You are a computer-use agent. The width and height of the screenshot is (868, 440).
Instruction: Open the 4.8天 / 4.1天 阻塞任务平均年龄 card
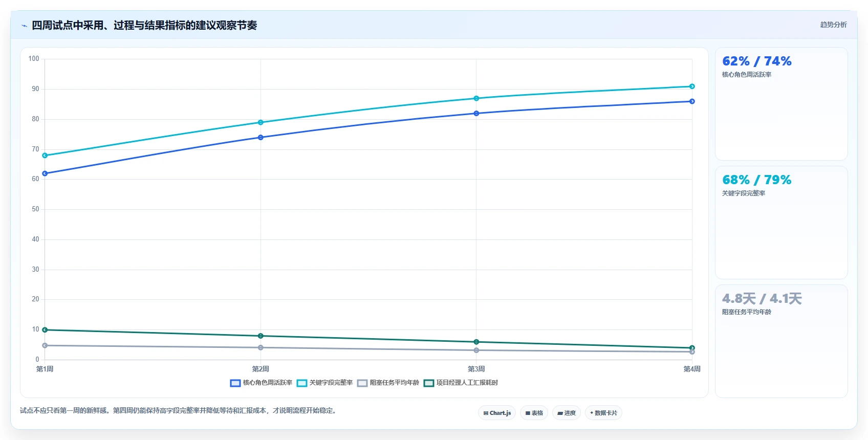click(x=781, y=341)
